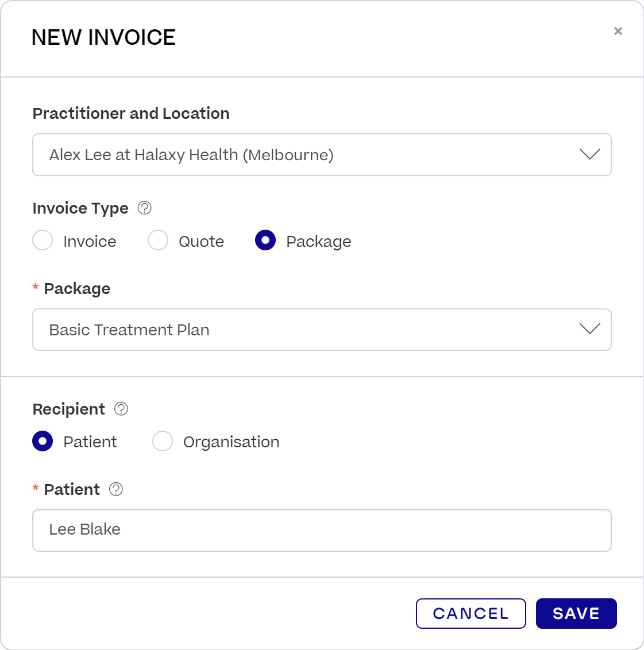
Task: Open the Recipient help tooltip icon
Action: click(x=121, y=409)
